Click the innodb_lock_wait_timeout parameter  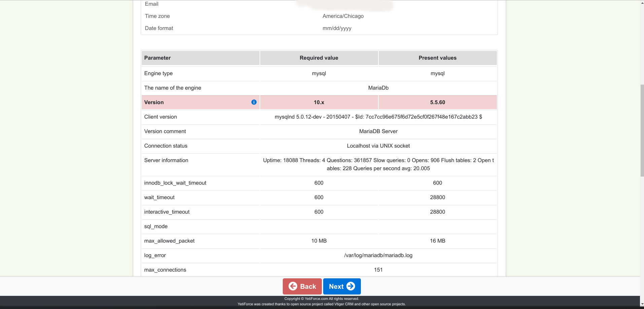(x=175, y=183)
